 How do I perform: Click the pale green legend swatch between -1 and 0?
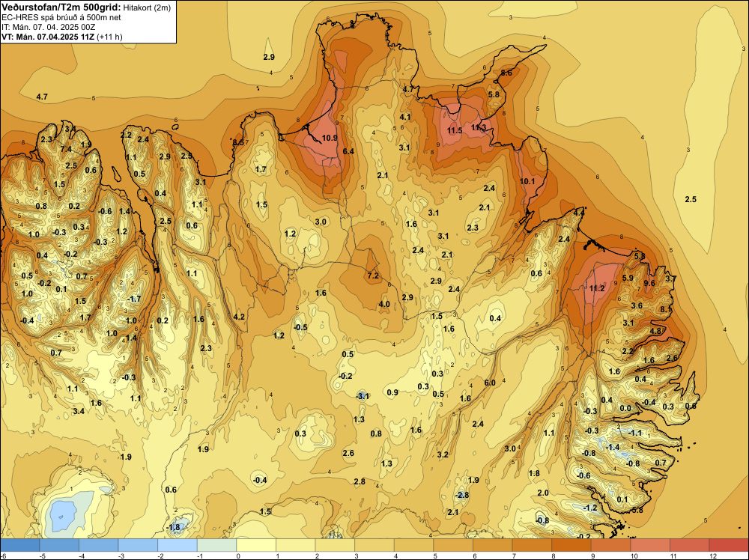[x=217, y=545]
